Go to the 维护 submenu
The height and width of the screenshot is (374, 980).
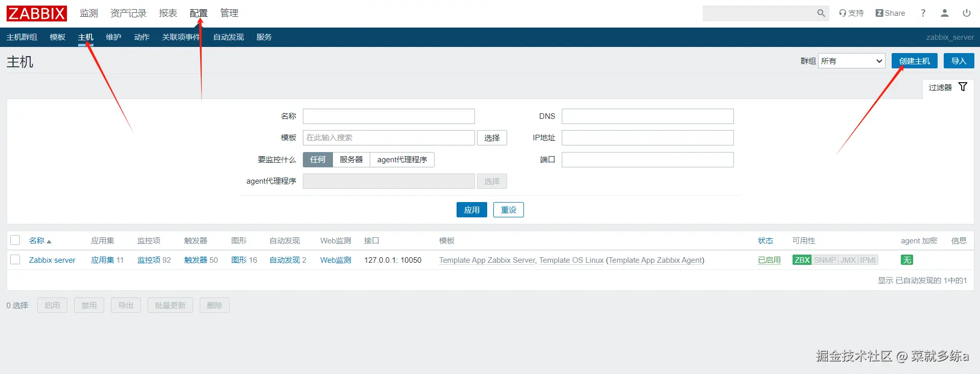(x=113, y=37)
